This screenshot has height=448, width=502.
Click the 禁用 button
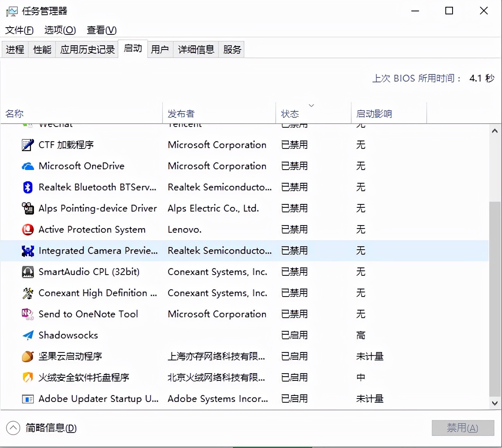(x=462, y=428)
